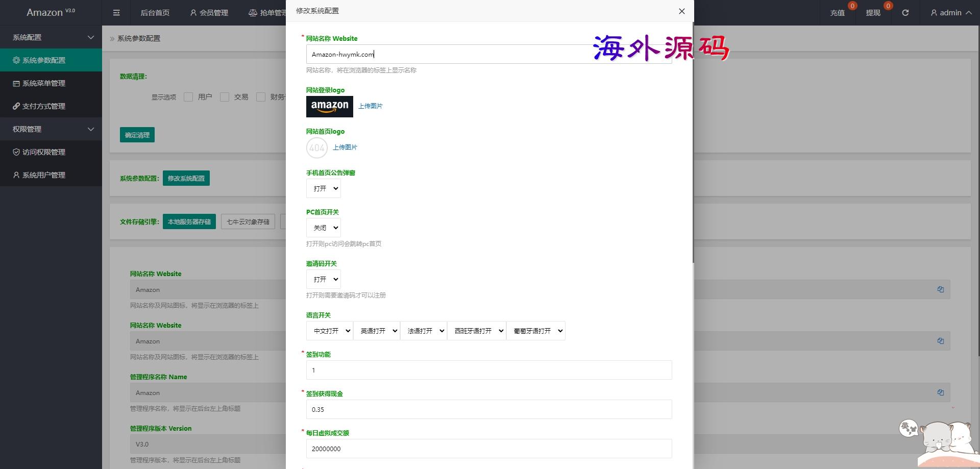
Task: Open 会员管理 in top navigation
Action: (209, 13)
